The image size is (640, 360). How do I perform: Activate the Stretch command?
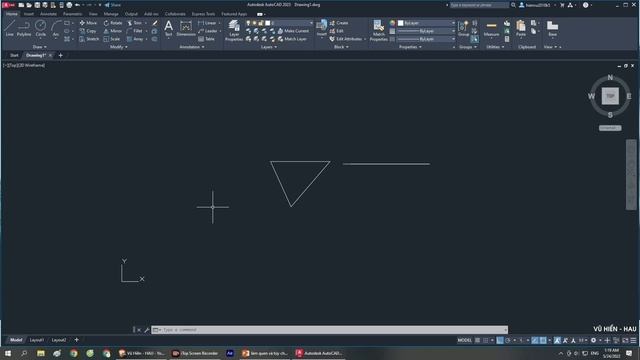tap(89, 39)
